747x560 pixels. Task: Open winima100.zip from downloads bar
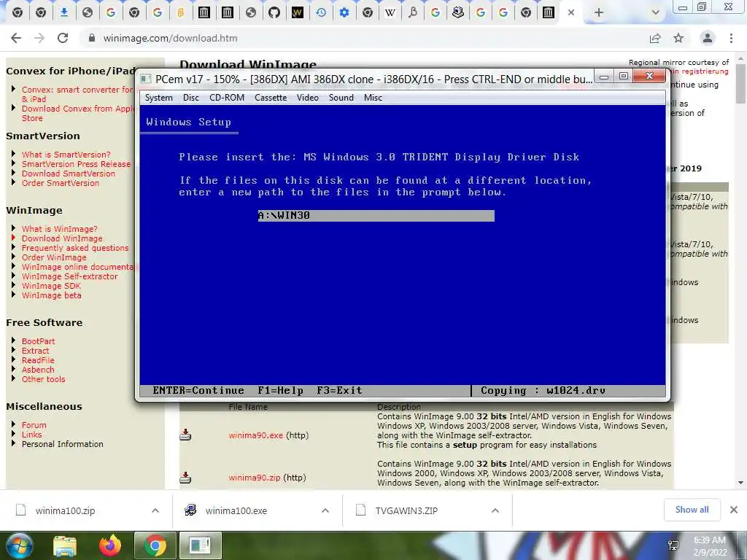[65, 511]
